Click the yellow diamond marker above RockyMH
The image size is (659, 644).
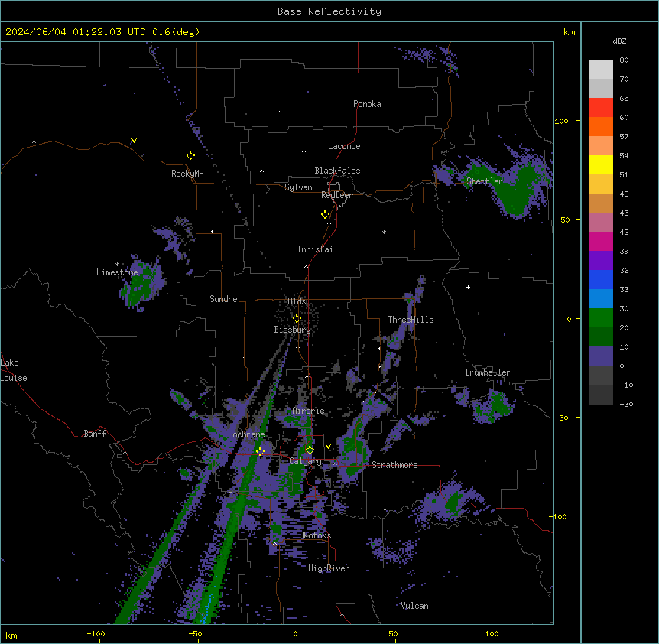[190, 156]
